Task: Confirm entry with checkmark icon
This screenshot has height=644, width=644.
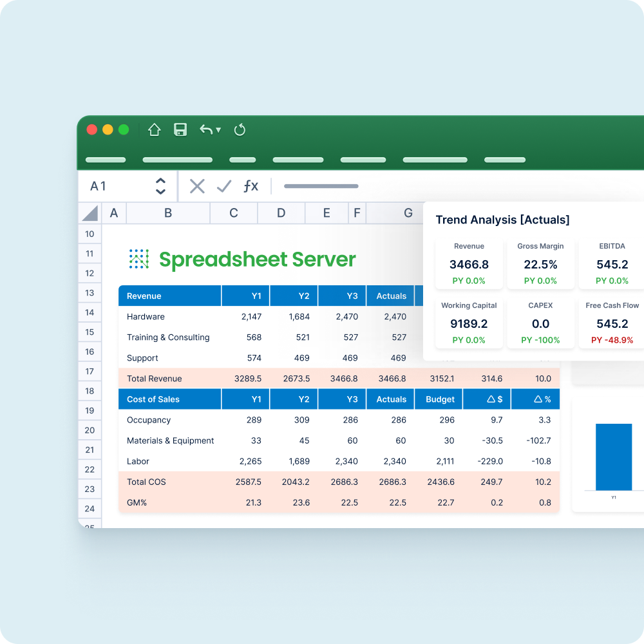Action: [224, 186]
